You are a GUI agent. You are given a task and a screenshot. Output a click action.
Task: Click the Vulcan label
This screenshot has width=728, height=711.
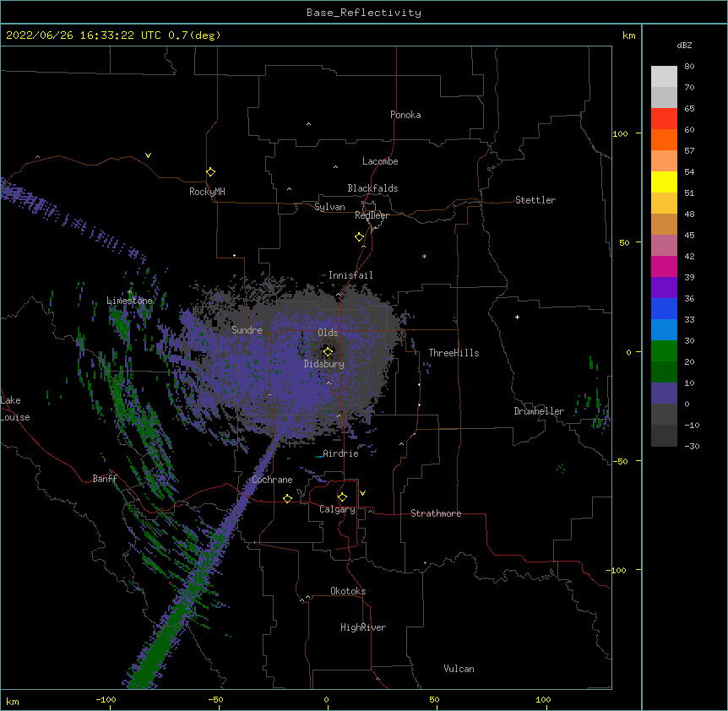(459, 669)
